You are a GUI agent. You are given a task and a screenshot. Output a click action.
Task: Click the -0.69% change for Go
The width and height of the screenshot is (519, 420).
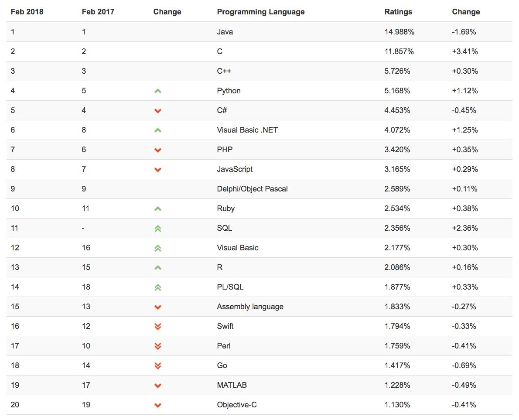[x=464, y=365]
